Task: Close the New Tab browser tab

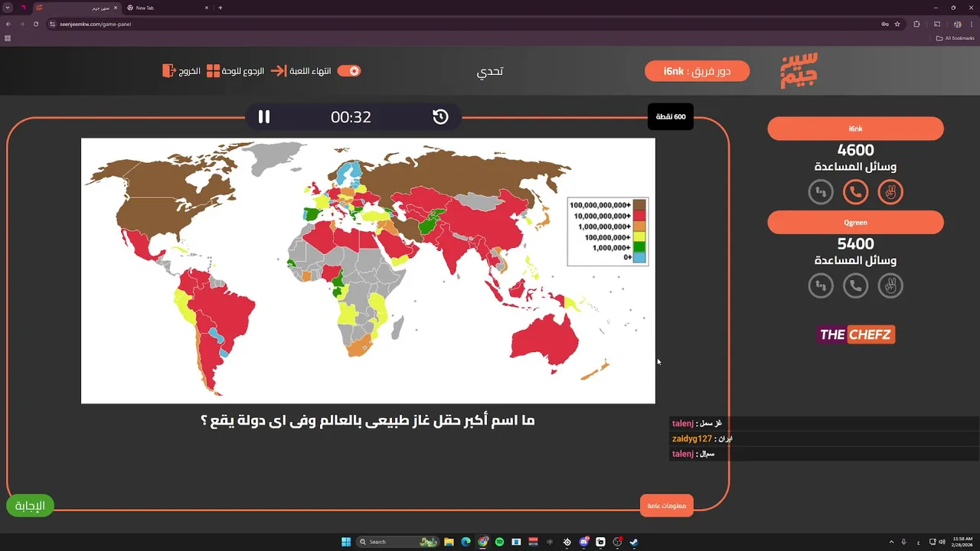Action: [x=207, y=8]
